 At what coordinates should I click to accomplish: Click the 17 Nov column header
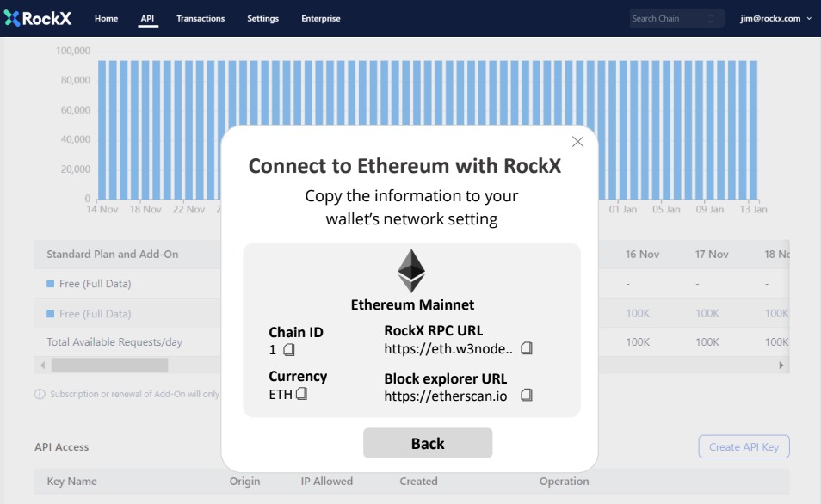(x=712, y=255)
